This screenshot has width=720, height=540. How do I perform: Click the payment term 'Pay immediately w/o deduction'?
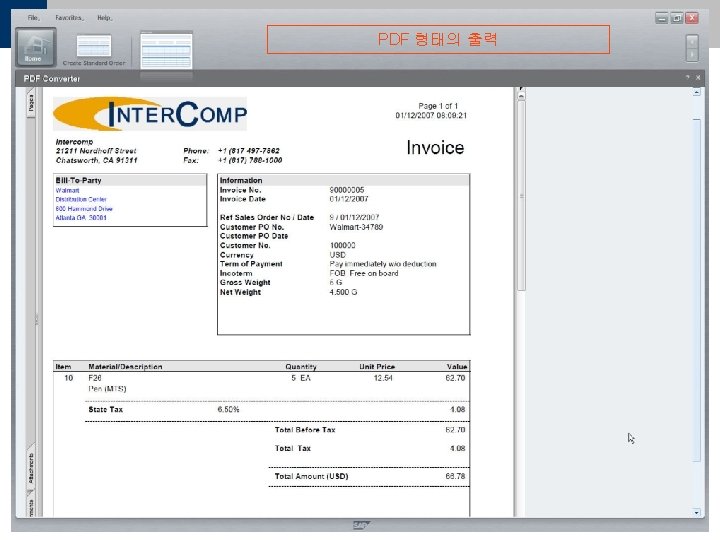pos(383,264)
